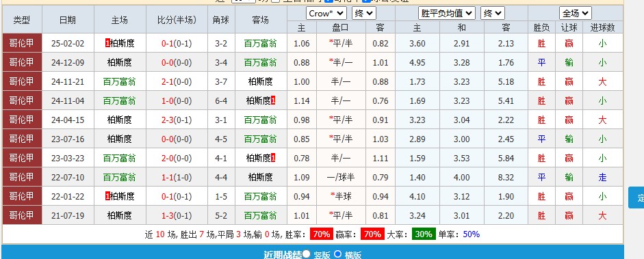This screenshot has width=644, height=259.
Task: Click the red card badge in 23-03-23 row
Action: point(273,158)
